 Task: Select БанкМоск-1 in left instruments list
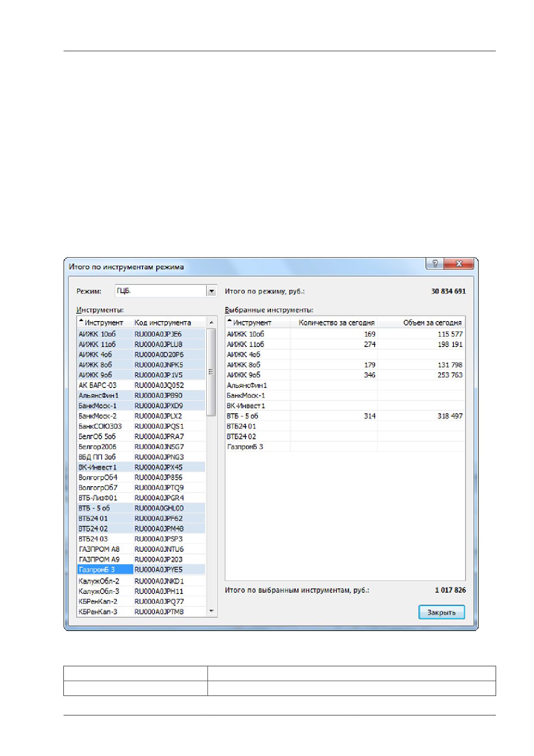click(x=141, y=406)
